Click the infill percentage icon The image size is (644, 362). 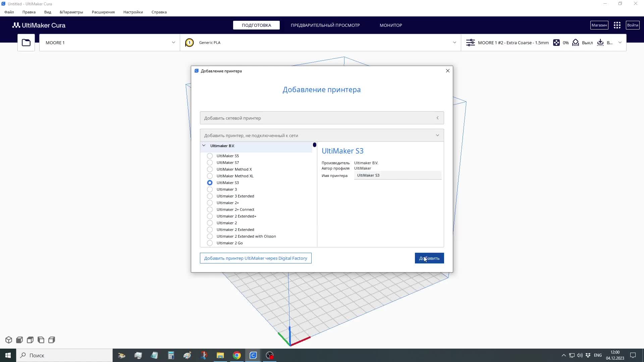coord(556,43)
